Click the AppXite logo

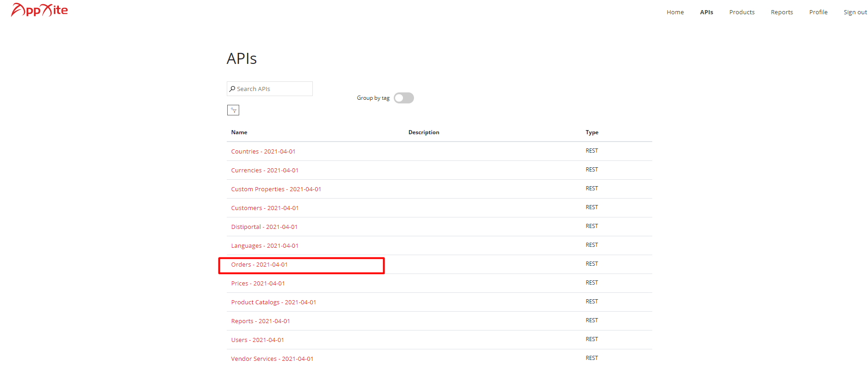(x=39, y=10)
